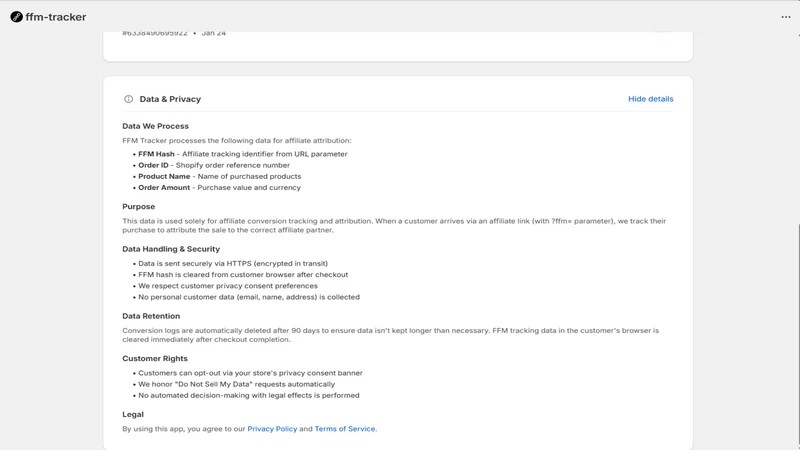Open the Terms of Service link
Screen dimensions: 800x450
pyautogui.click(x=345, y=429)
